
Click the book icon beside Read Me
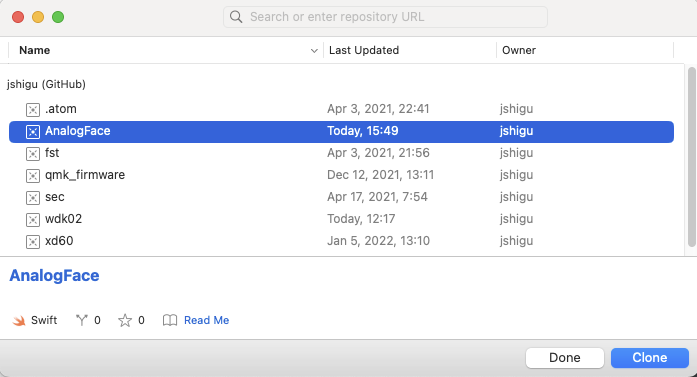[x=170, y=320]
